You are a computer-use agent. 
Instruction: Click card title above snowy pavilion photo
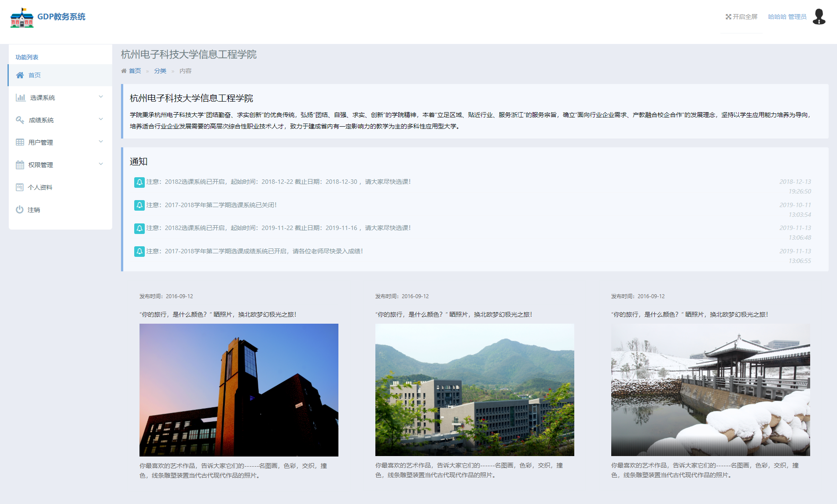tap(690, 314)
